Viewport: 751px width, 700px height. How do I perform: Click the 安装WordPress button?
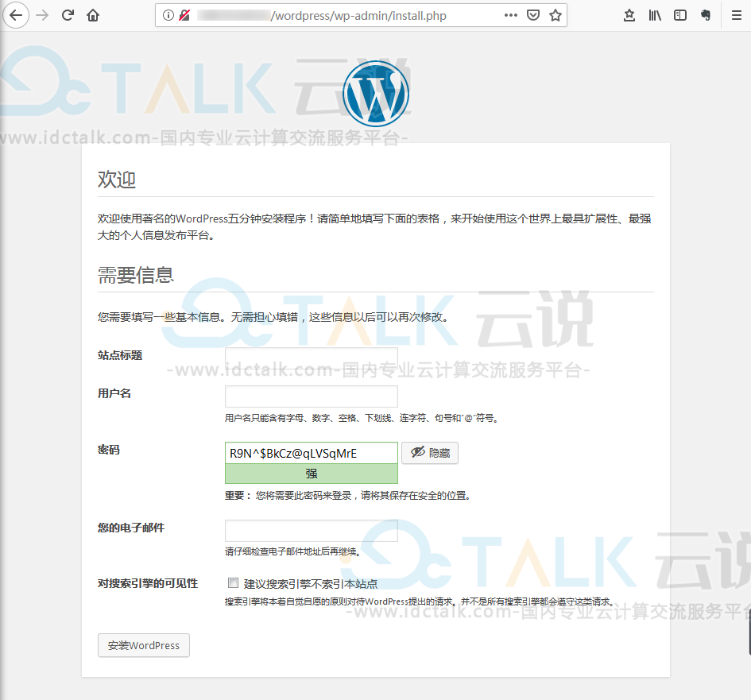pos(144,645)
